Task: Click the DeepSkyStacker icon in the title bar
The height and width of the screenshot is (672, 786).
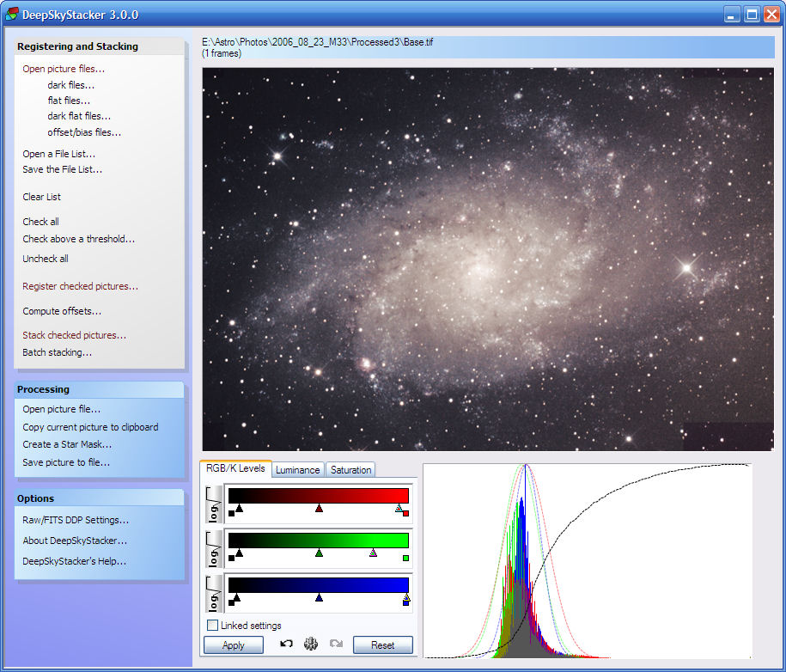Action: click(10, 13)
